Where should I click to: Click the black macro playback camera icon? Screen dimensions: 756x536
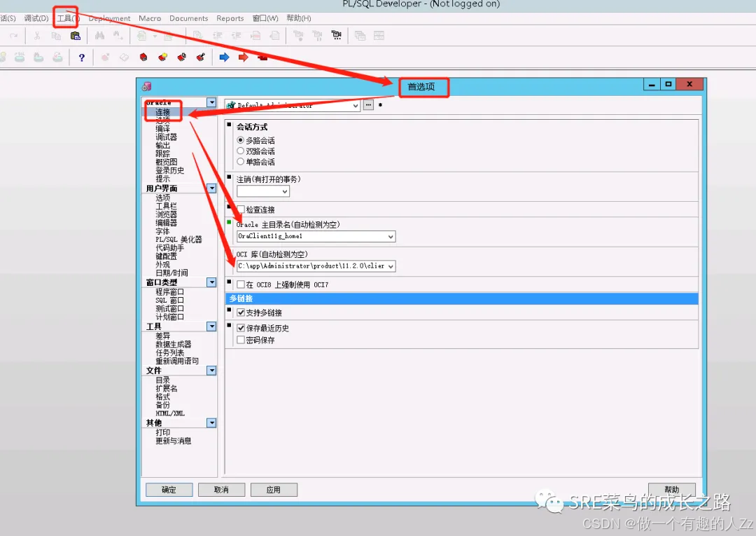tap(337, 35)
